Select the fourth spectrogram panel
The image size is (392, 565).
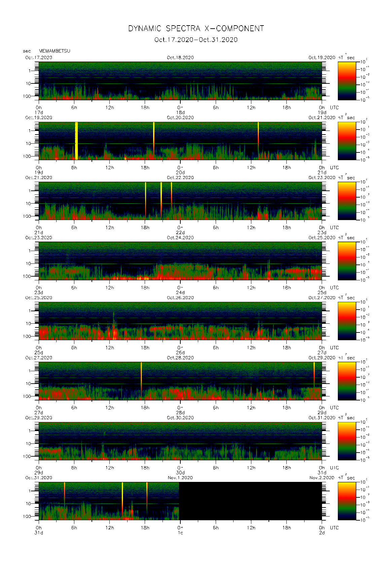(180, 261)
